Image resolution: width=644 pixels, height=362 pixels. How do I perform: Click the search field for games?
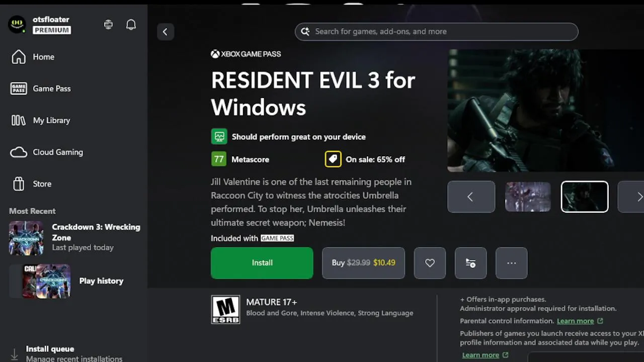[436, 32]
